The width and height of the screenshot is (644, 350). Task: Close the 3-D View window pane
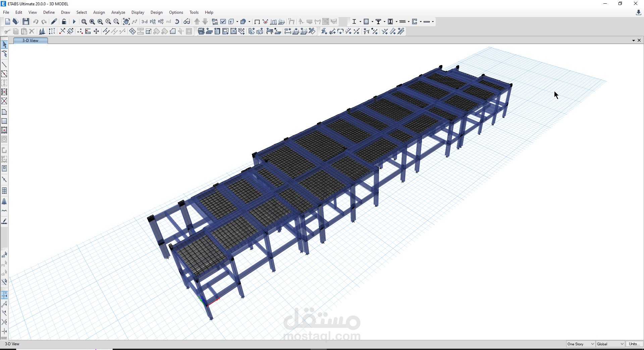pyautogui.click(x=639, y=40)
